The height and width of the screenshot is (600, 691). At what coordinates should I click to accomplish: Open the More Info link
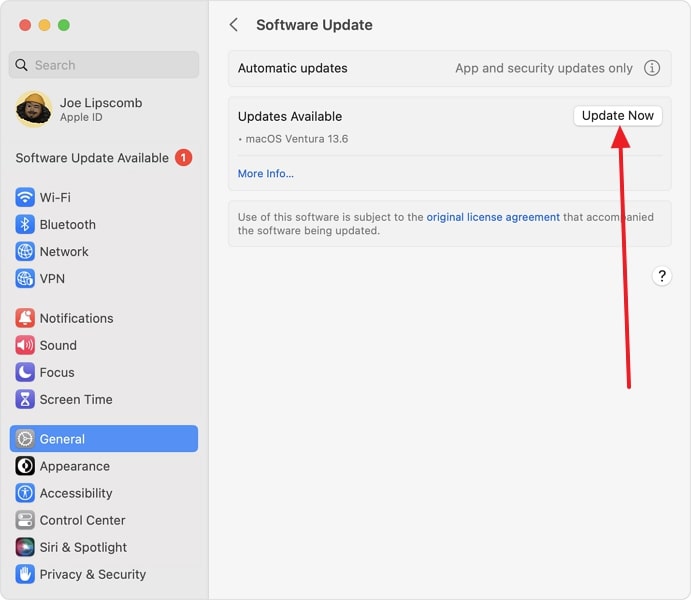pyautogui.click(x=266, y=173)
